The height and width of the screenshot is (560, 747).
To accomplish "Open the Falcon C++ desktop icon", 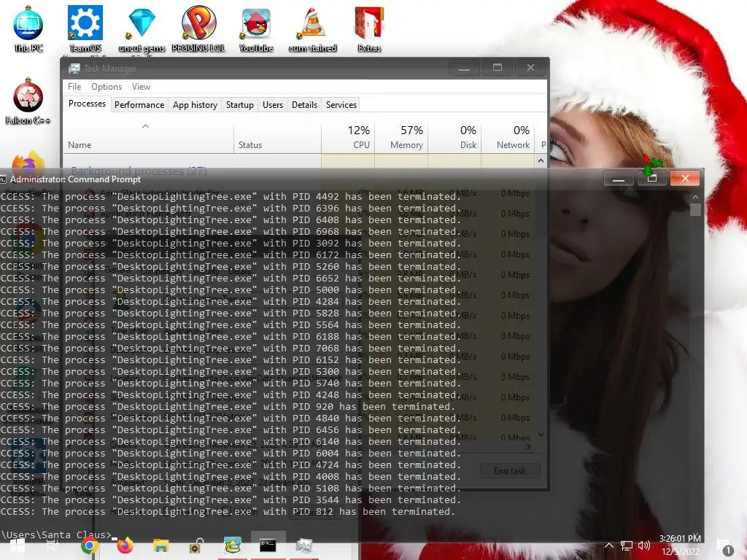I will (28, 101).
